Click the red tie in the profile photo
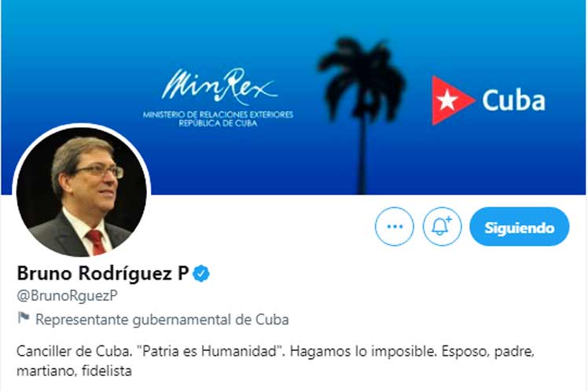 96,243
